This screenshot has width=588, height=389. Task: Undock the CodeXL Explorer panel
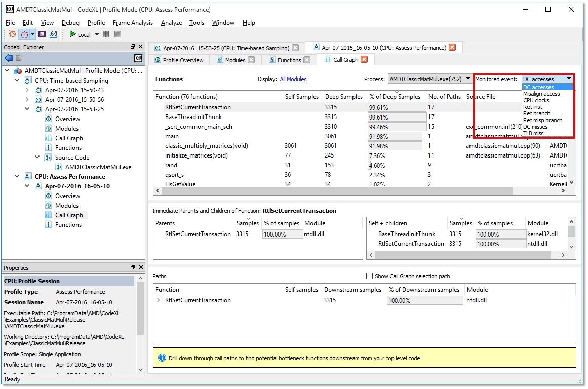click(x=133, y=47)
